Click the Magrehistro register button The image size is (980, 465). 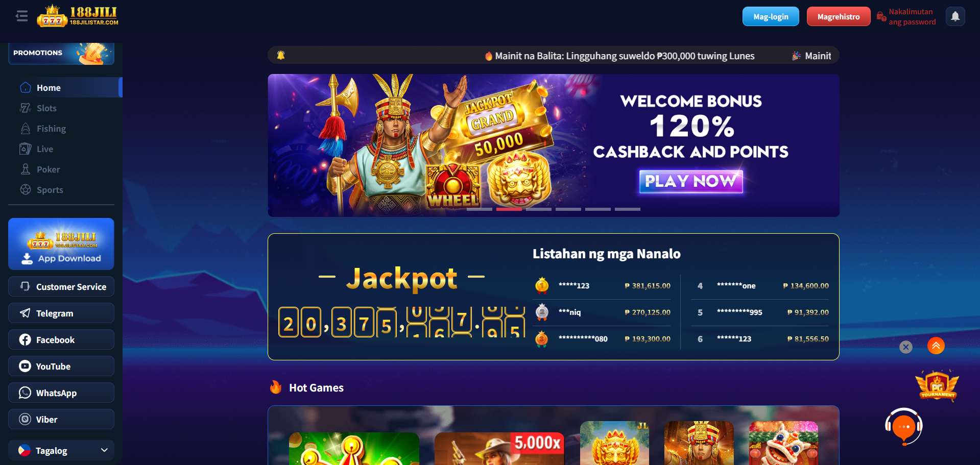839,16
